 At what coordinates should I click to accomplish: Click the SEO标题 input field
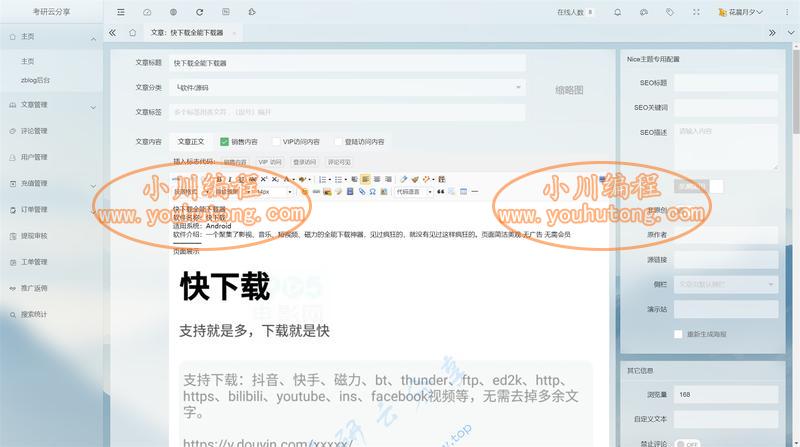[726, 83]
